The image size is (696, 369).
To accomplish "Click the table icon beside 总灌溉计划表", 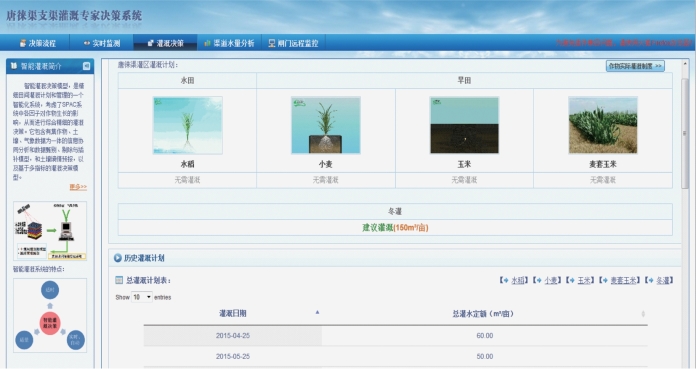I will click(119, 280).
